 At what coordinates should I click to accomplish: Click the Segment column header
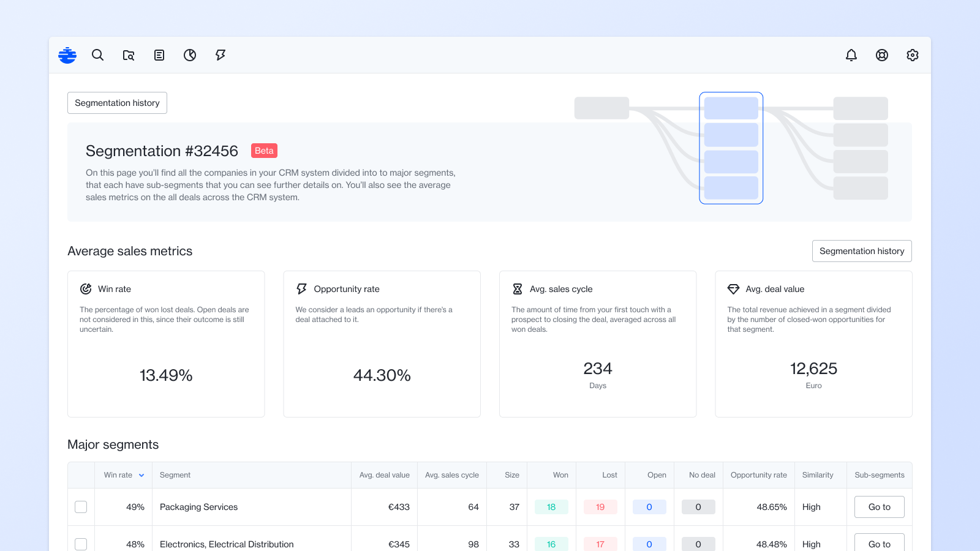[175, 475]
